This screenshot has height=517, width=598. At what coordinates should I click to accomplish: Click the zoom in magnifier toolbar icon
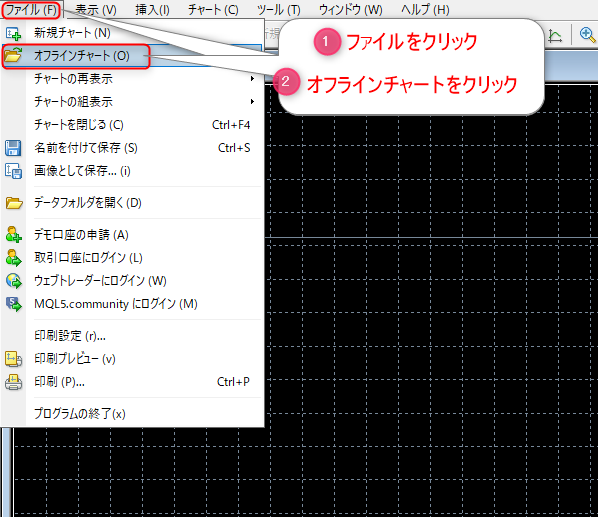587,35
